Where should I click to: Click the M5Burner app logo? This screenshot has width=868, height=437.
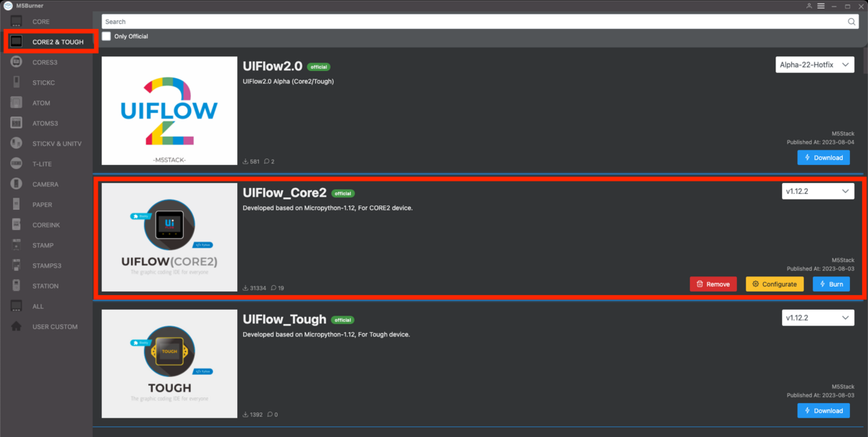point(7,6)
